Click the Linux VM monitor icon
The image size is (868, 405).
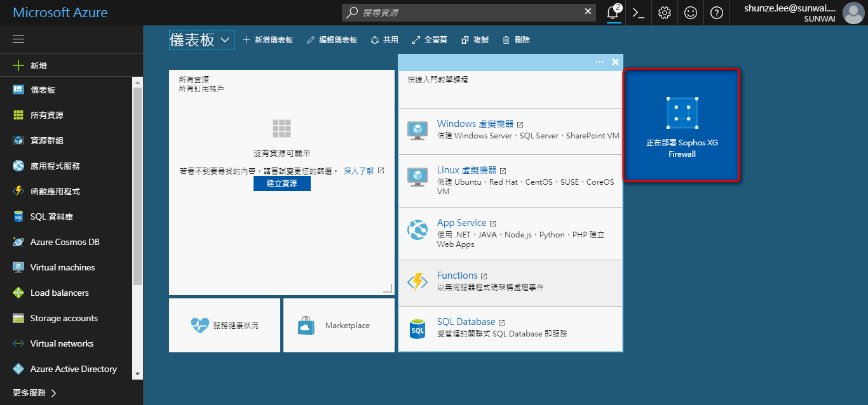[x=417, y=176]
